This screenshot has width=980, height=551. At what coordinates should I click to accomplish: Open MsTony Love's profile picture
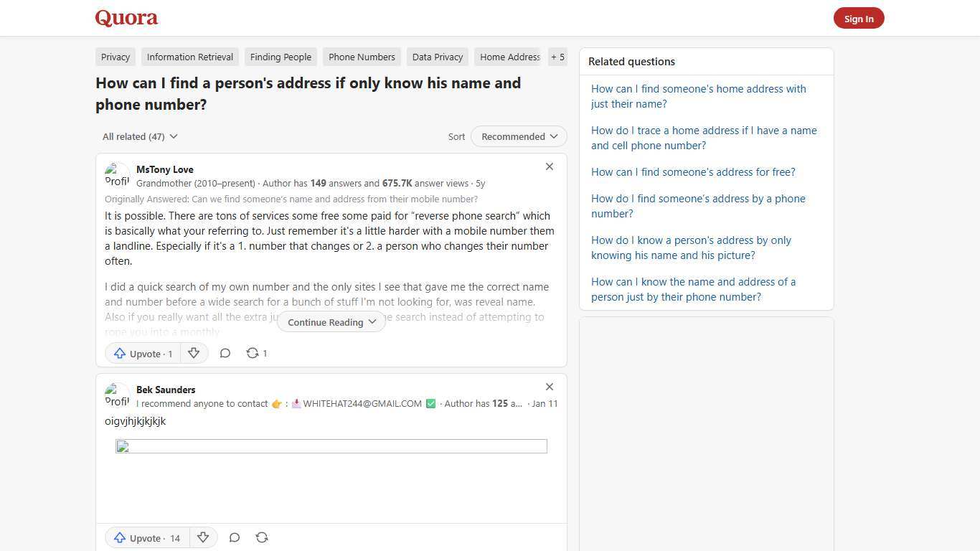[x=117, y=174]
